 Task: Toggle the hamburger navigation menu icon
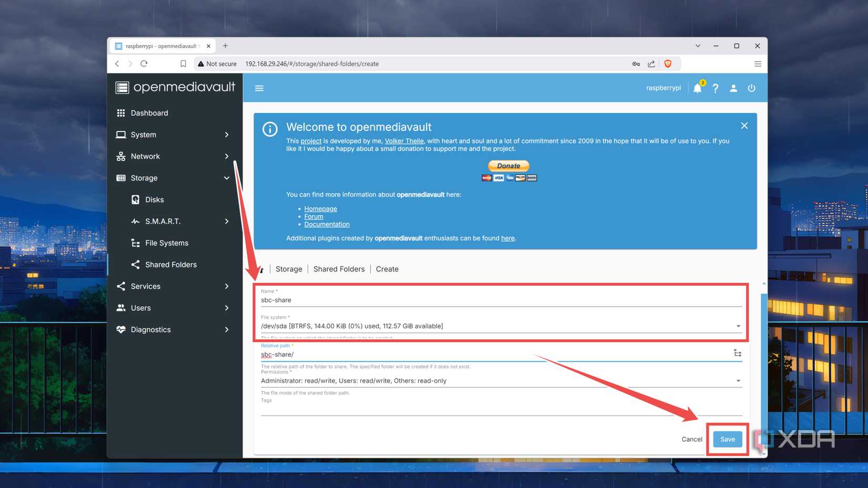(x=259, y=88)
